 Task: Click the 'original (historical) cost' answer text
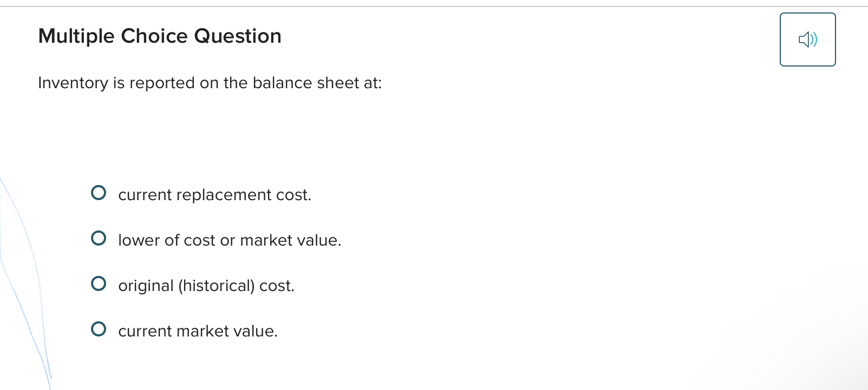pos(206,286)
